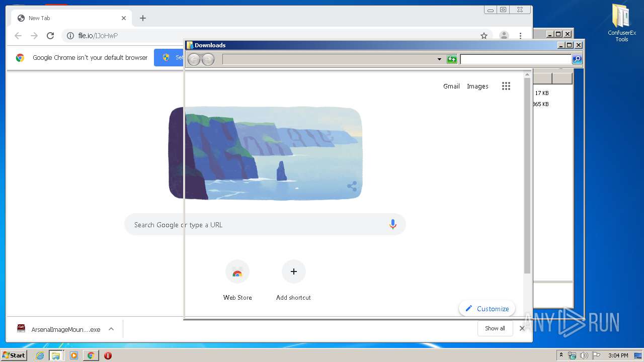Open the Web Store shortcut
Viewport: 644px width, 362px height.
[237, 281]
